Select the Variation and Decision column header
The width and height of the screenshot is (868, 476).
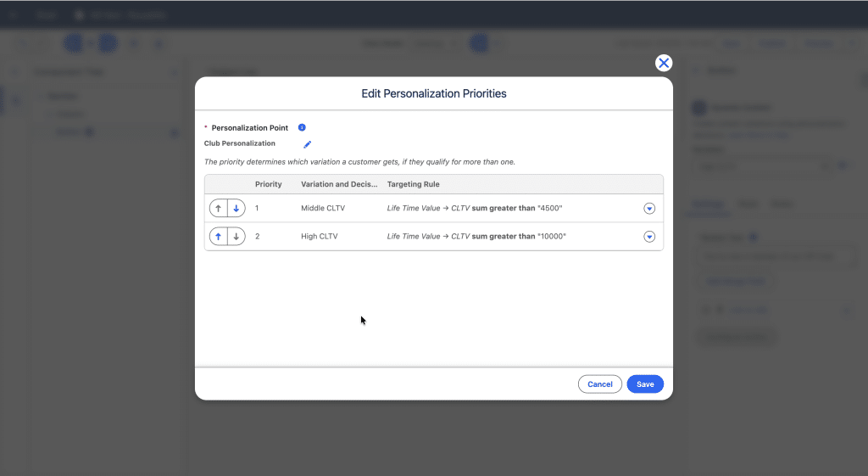click(x=339, y=184)
